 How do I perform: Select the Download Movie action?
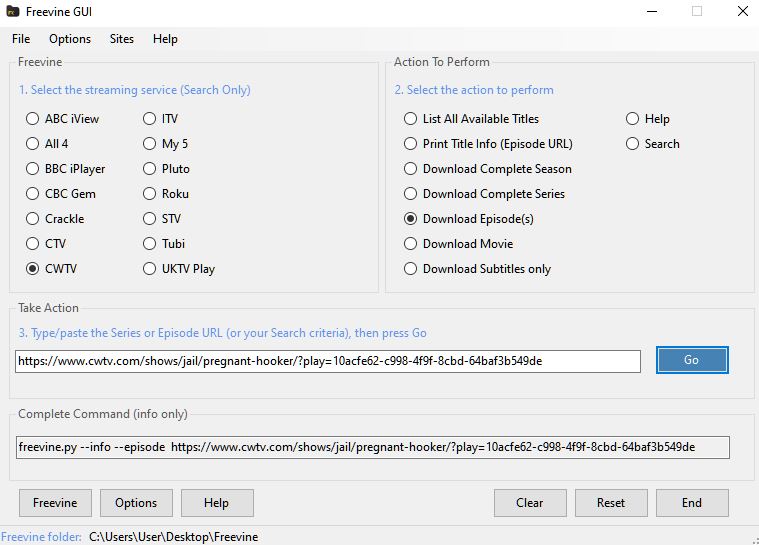pyautogui.click(x=411, y=244)
